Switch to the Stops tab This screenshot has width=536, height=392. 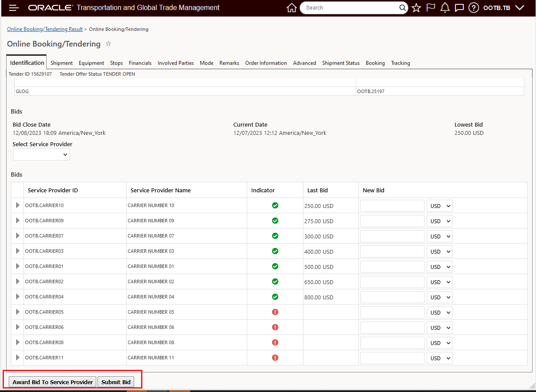coord(116,63)
